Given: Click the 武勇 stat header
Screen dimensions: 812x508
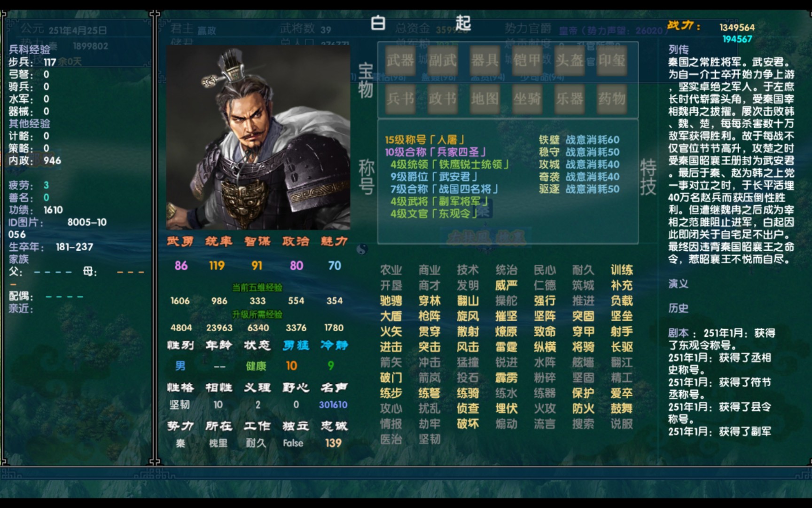Looking at the screenshot, I should 180,242.
